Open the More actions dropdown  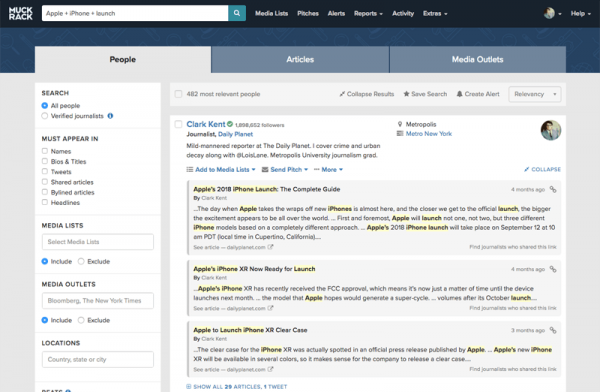(x=328, y=170)
